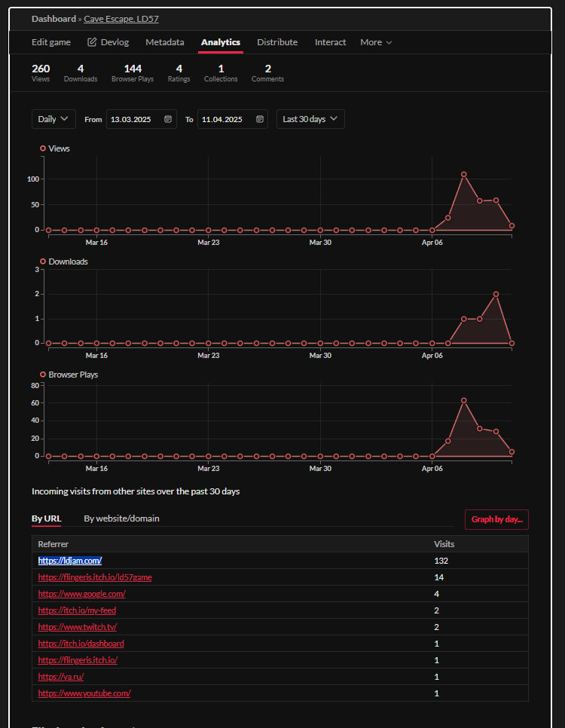Click the 2 Comments stat
This screenshot has height=728, width=565.
[x=267, y=73]
